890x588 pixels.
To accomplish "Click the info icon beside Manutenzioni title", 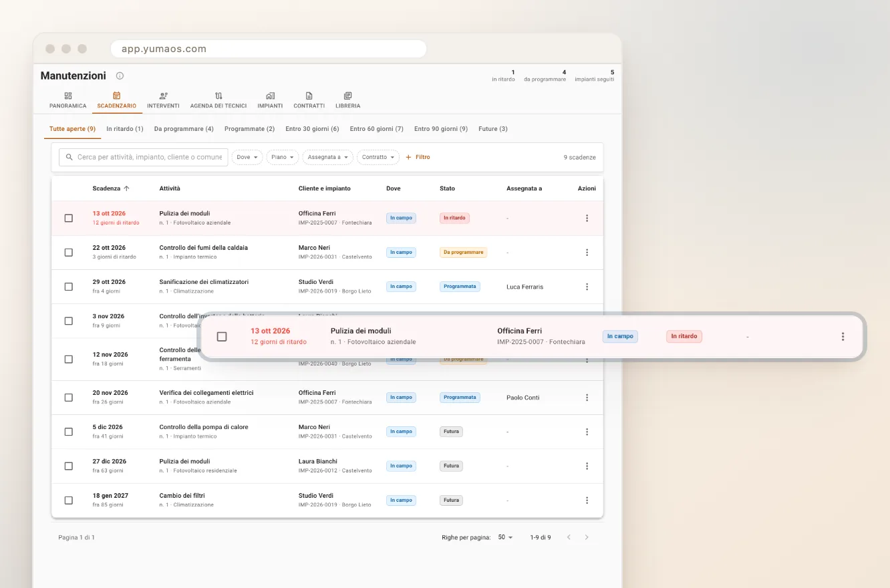I will click(120, 76).
